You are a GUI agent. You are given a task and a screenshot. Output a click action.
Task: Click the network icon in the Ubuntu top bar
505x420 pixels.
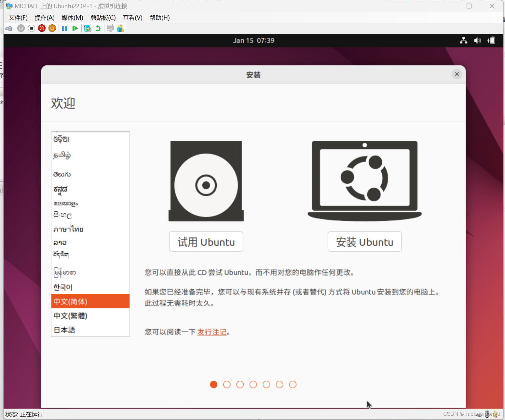pos(463,40)
